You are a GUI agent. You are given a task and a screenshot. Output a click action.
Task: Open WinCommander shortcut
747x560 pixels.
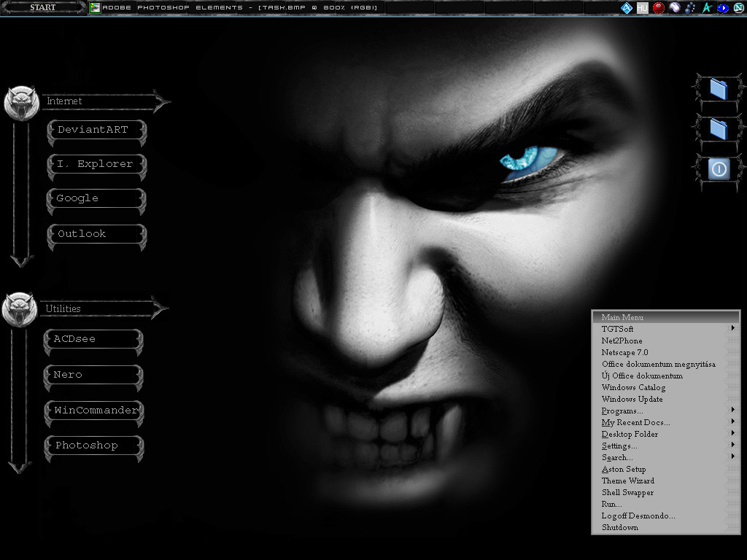click(x=94, y=413)
